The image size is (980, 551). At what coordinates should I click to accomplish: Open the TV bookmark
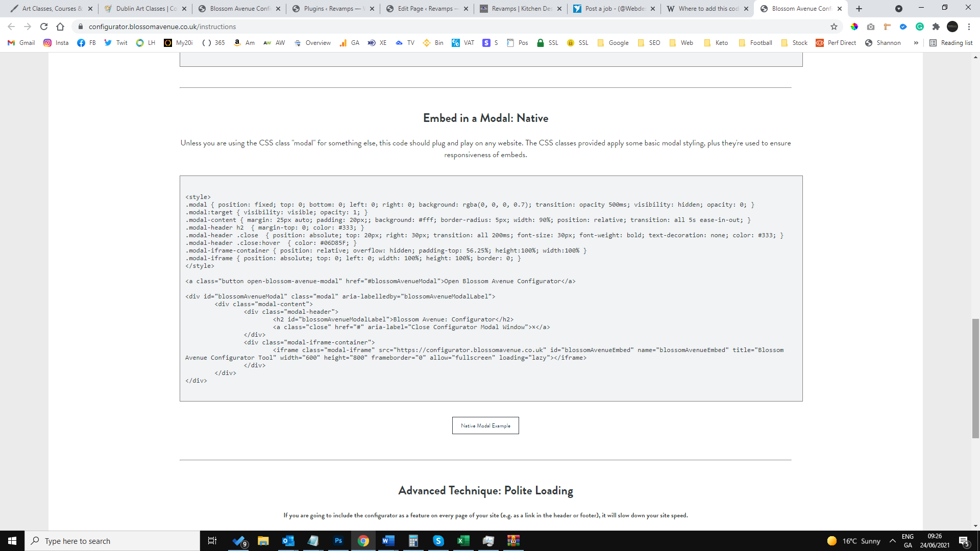coord(405,43)
